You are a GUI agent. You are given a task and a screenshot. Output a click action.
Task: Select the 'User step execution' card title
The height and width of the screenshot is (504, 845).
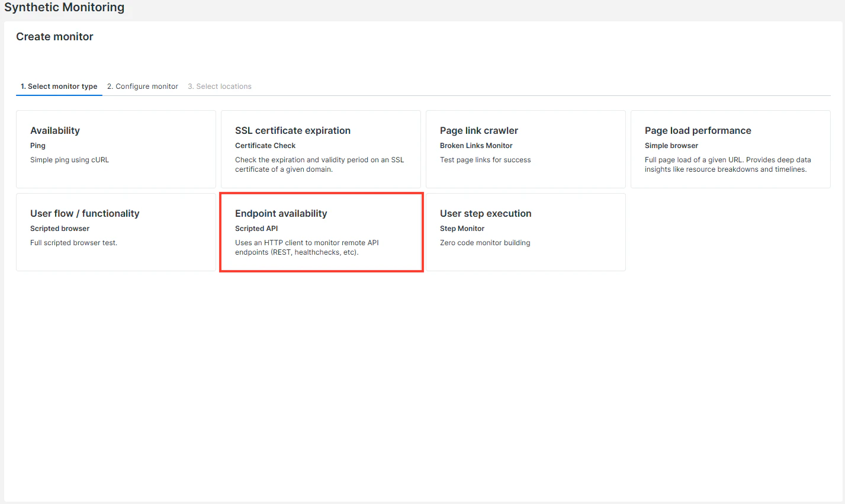coord(486,214)
